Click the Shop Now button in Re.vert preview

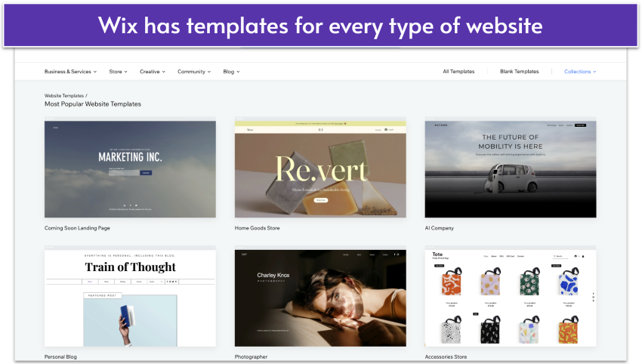(x=320, y=200)
